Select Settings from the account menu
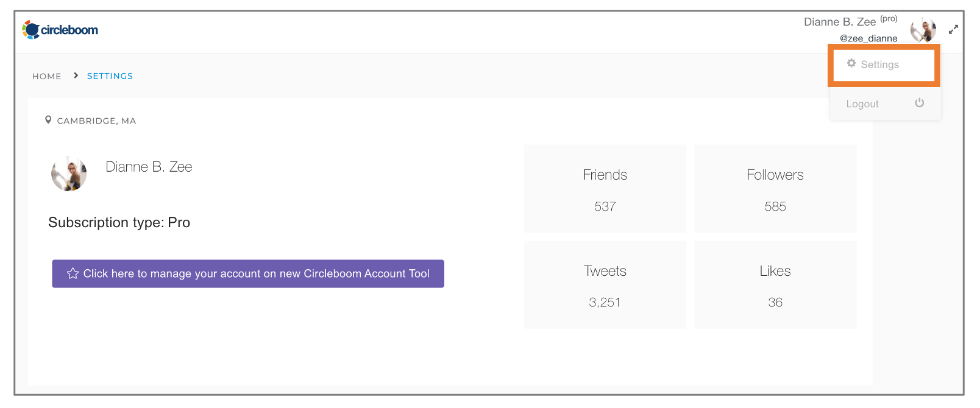 [884, 65]
